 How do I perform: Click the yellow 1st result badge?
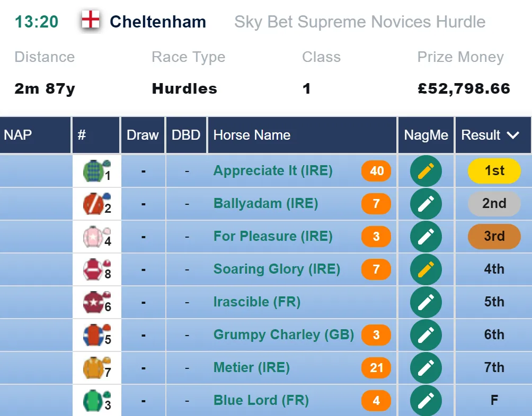(x=494, y=170)
